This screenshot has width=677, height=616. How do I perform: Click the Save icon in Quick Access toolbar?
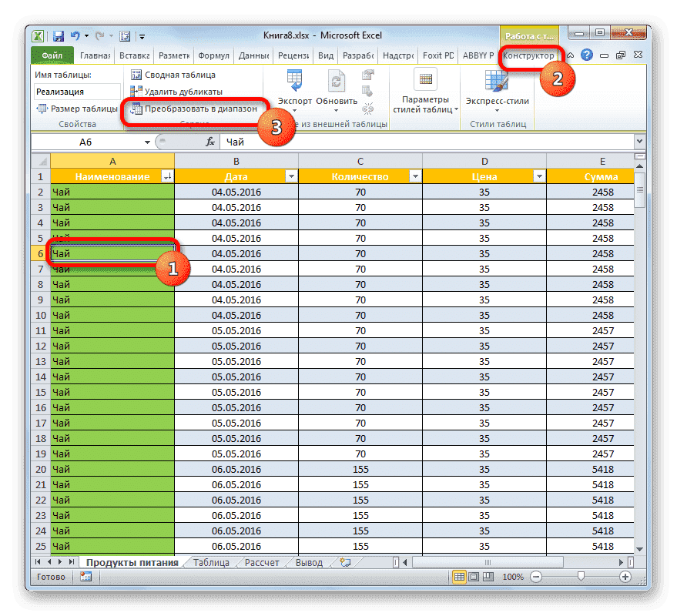tap(58, 35)
